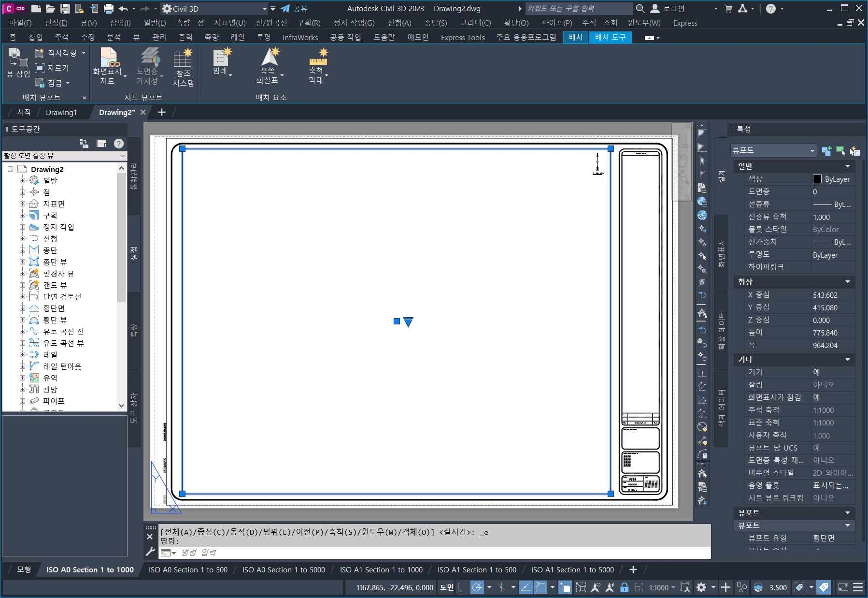The height and width of the screenshot is (598, 868).
Task: Open the Legend (범례) tool
Action: 222,62
